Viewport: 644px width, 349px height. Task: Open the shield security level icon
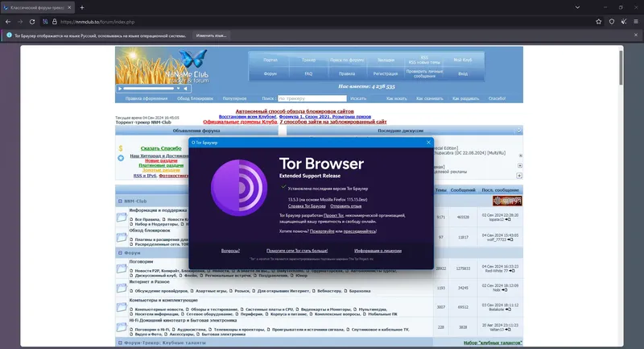(x=612, y=22)
